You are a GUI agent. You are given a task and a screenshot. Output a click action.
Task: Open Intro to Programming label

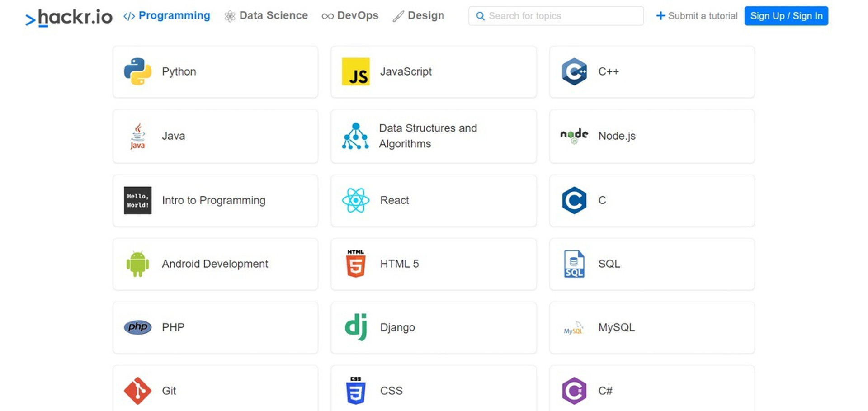pyautogui.click(x=214, y=200)
